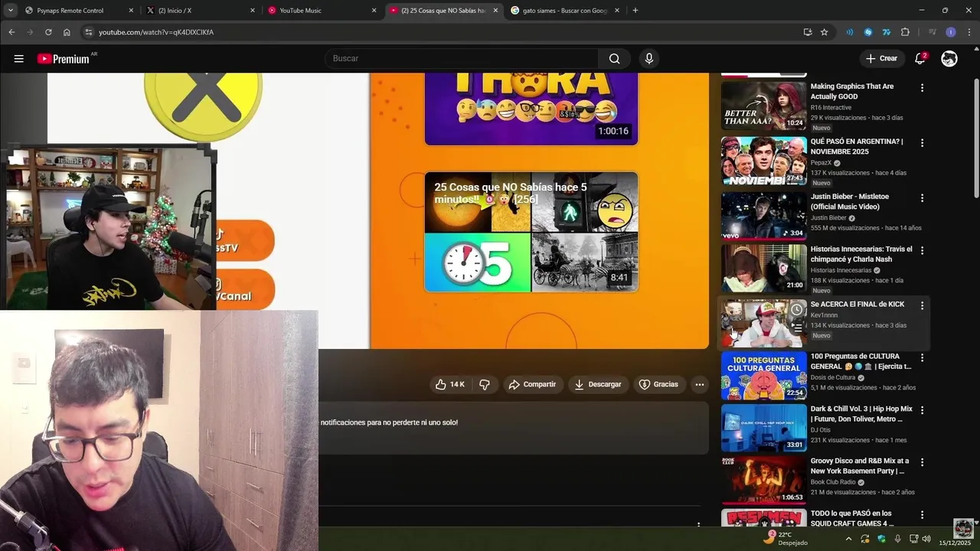Image resolution: width=980 pixels, height=551 pixels.
Task: Open the more actions three-dot button under the video
Action: [x=699, y=384]
